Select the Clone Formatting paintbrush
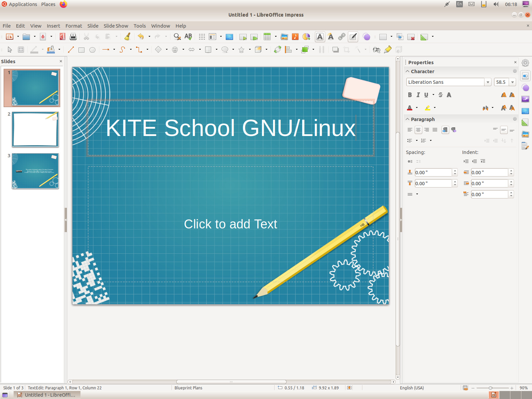 (128, 37)
